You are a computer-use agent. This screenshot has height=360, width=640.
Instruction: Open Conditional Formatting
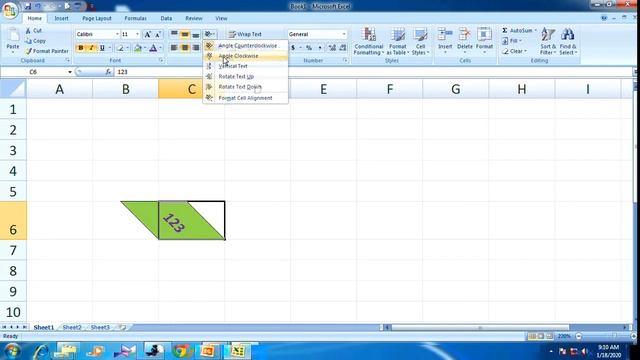click(369, 41)
